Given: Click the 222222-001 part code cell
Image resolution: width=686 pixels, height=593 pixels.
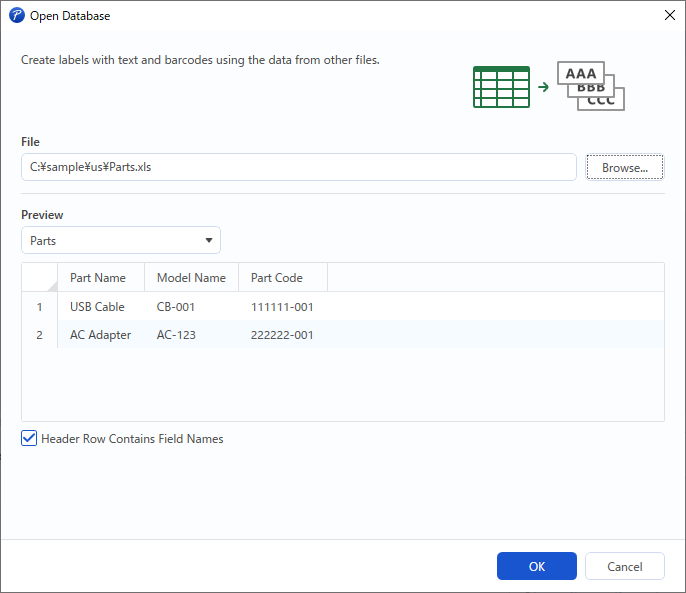Looking at the screenshot, I should pos(282,335).
